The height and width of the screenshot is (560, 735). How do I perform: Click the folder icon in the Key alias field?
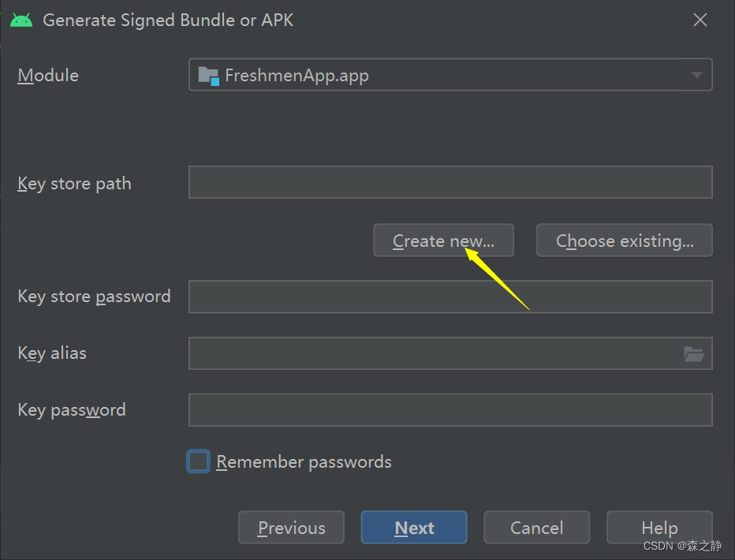coord(694,353)
